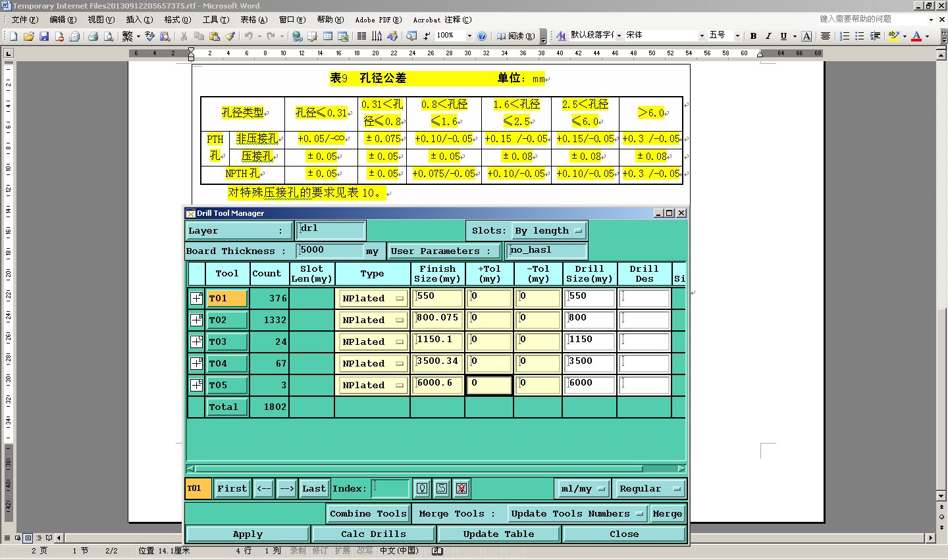The height and width of the screenshot is (560, 948).
Task: Click the User Parameters no_hasl field
Action: 547,251
